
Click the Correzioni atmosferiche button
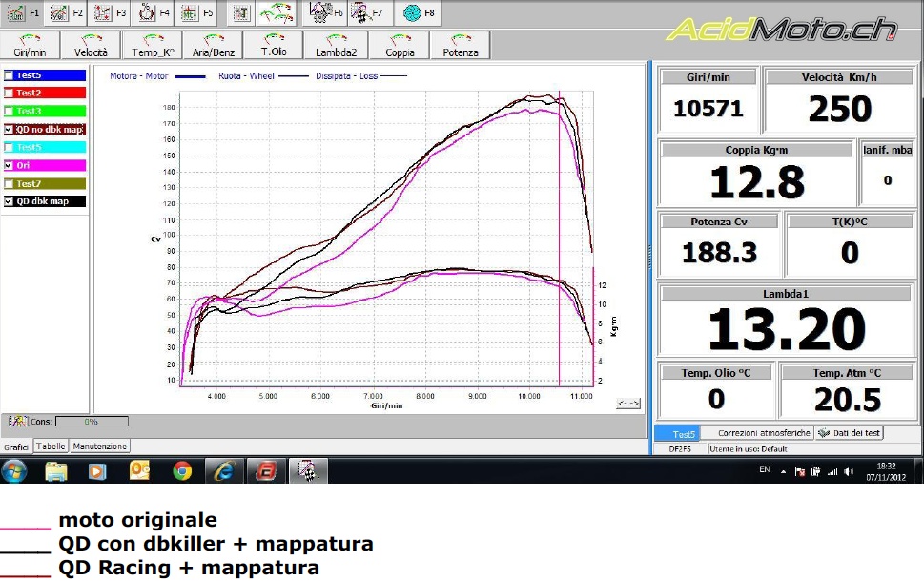coord(765,433)
